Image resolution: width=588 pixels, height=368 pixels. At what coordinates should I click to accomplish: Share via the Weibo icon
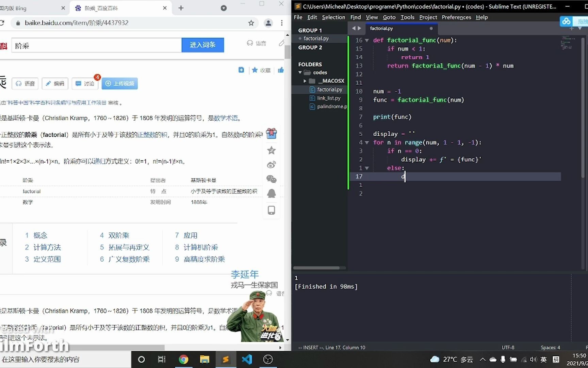click(271, 165)
